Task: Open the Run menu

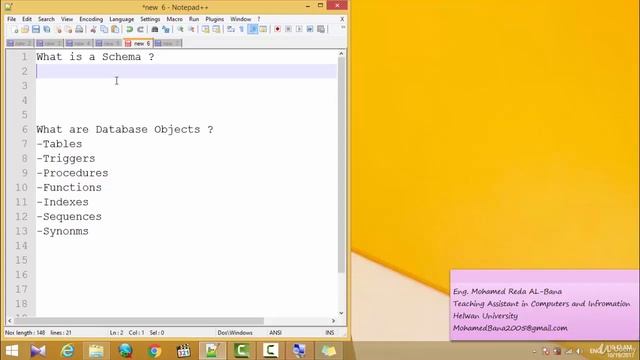Action: 194,19
